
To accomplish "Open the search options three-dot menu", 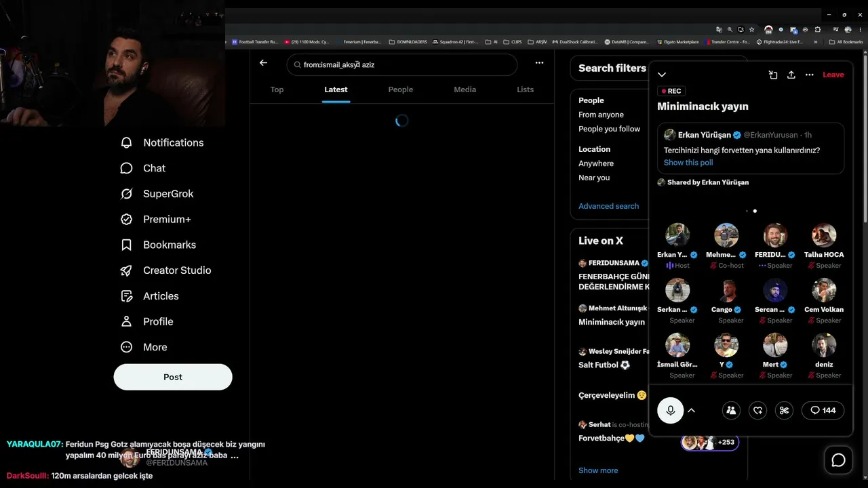I will click(x=539, y=63).
